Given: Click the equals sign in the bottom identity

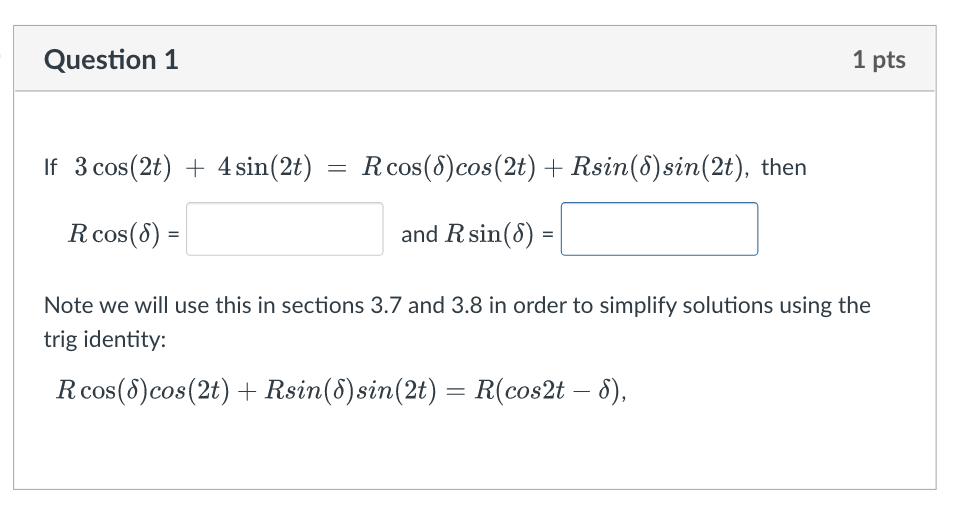Looking at the screenshot, I should click(x=455, y=392).
